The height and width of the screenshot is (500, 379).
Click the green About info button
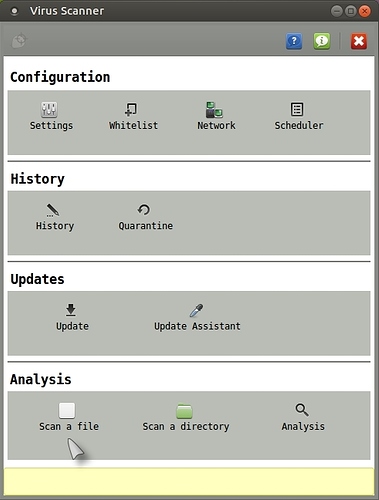322,41
